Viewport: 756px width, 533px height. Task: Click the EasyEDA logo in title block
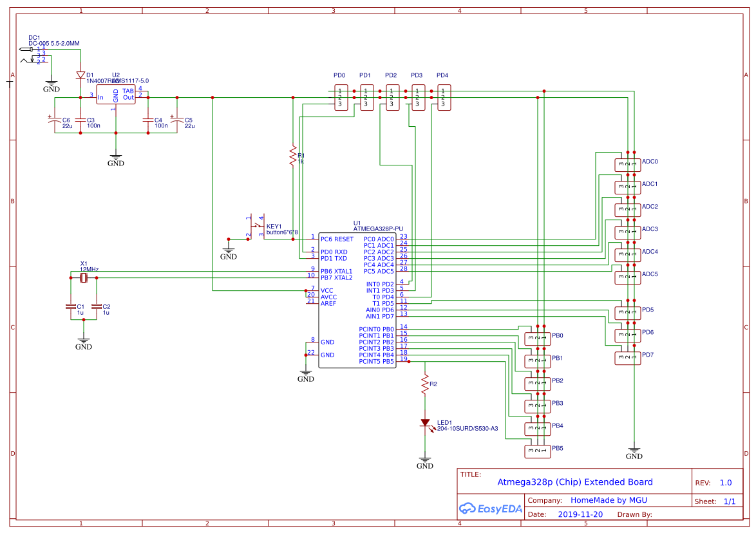point(491,509)
